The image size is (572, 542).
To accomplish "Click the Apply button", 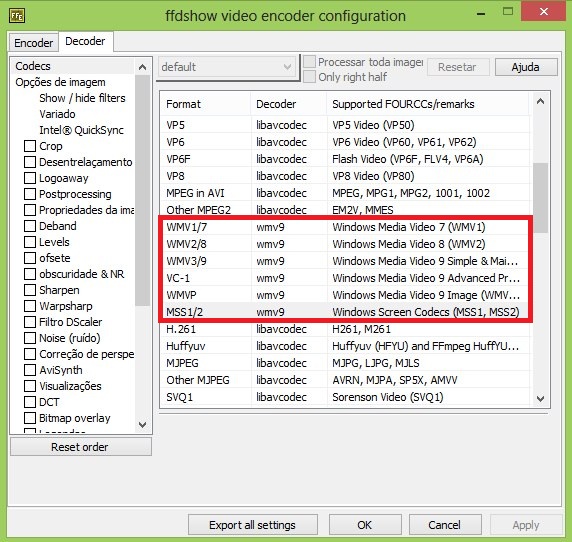I will pyautogui.click(x=525, y=525).
